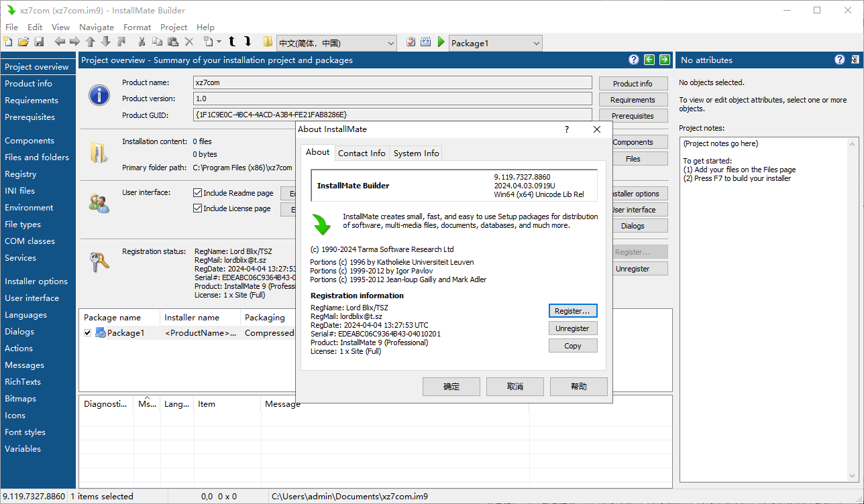Click the Cut scissors icon
Image resolution: width=864 pixels, height=504 pixels.
tap(142, 42)
